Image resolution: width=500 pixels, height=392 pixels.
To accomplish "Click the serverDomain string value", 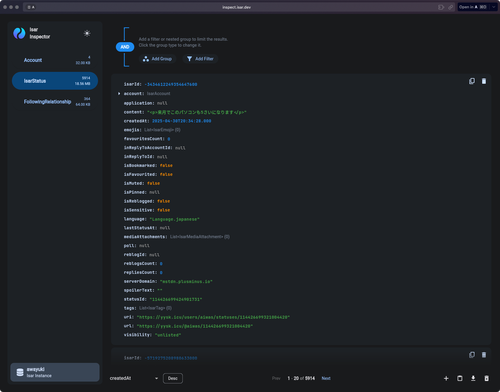I will [186, 282].
